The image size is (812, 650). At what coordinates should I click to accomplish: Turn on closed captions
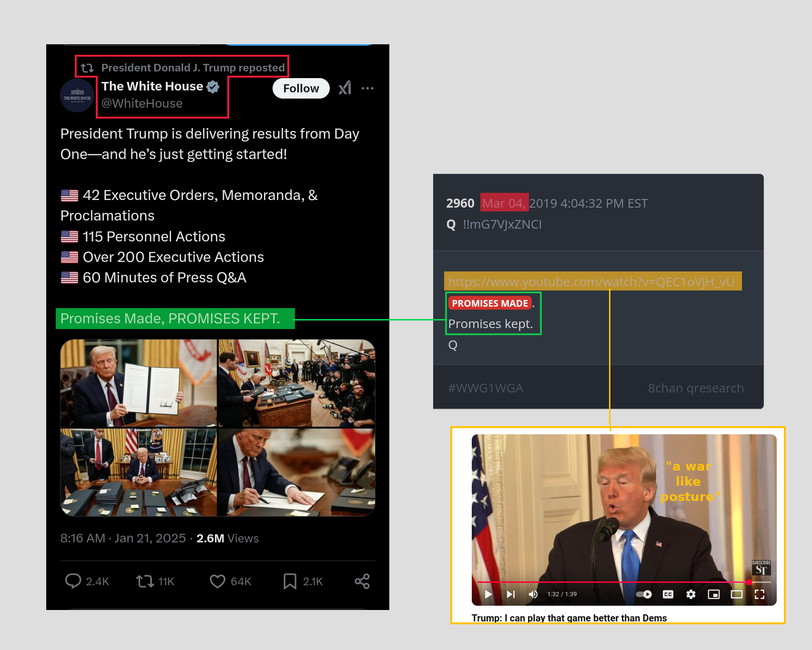pos(668,594)
